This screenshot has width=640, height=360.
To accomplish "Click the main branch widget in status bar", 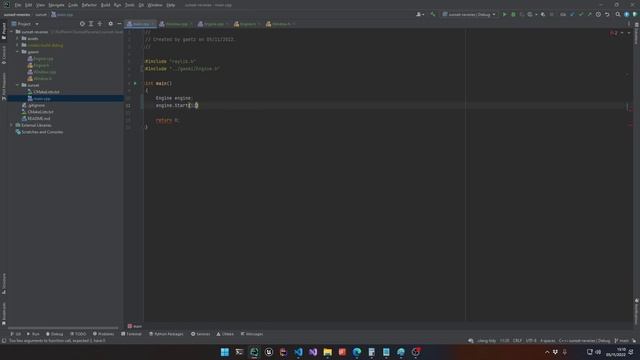I will coord(622,340).
